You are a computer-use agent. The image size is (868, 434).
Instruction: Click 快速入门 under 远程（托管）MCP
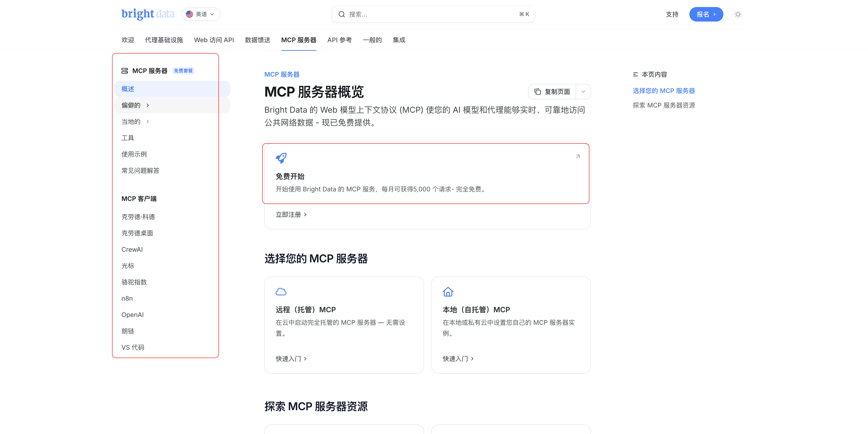tap(291, 358)
